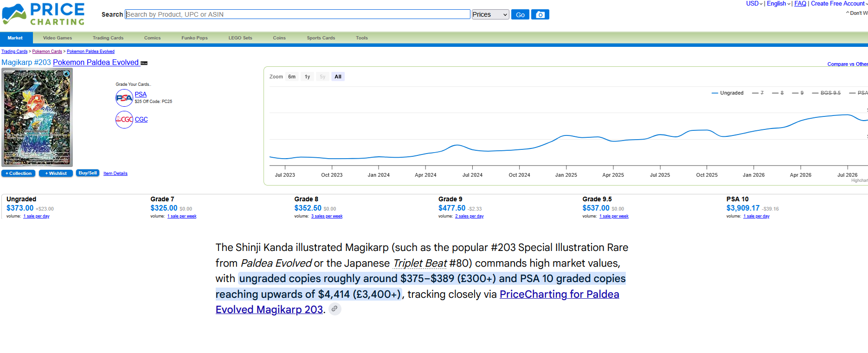
Task: Open the Sports Cards menu tab
Action: pos(321,38)
